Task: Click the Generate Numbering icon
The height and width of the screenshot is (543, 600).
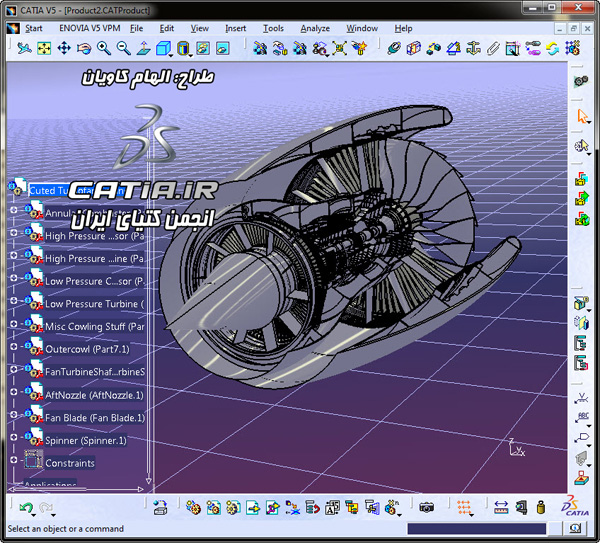Action: pos(332,508)
